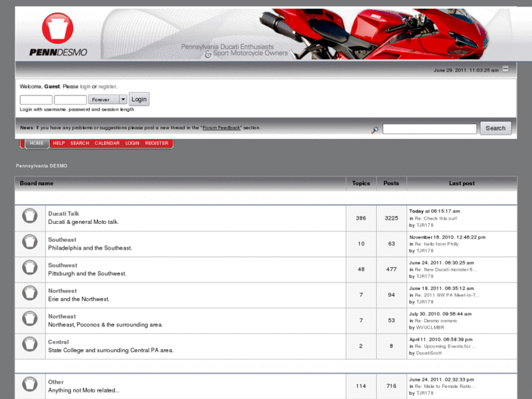
Task: Click the Search button
Action: 495,128
